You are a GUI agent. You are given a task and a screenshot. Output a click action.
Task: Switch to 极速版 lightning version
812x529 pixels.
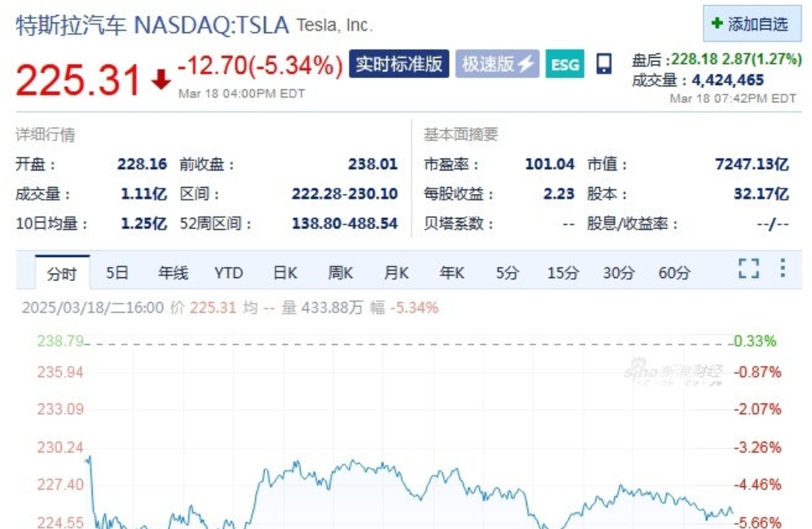[497, 64]
